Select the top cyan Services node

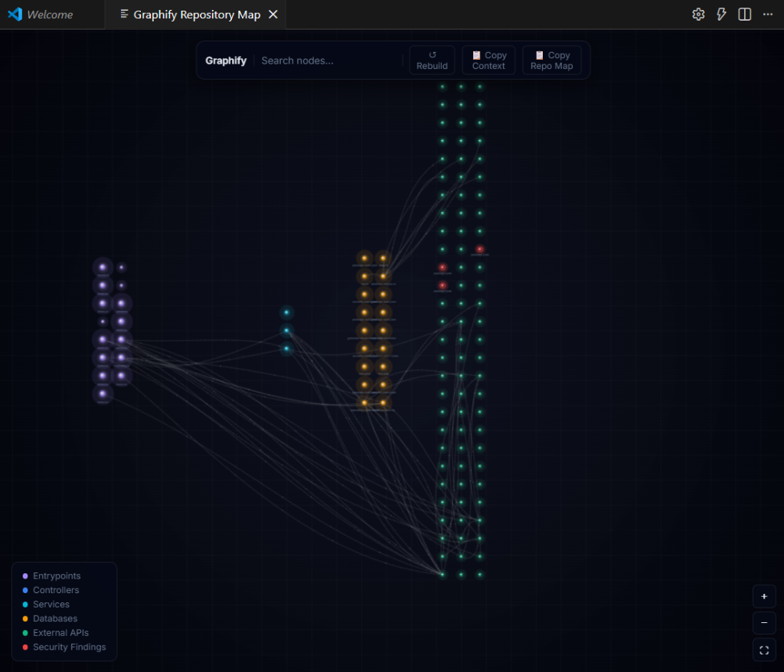286,312
